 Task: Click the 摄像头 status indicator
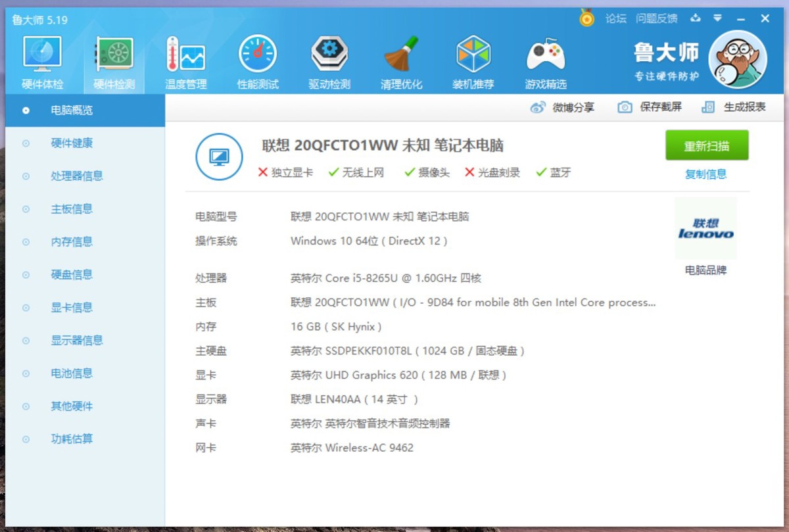coord(427,173)
